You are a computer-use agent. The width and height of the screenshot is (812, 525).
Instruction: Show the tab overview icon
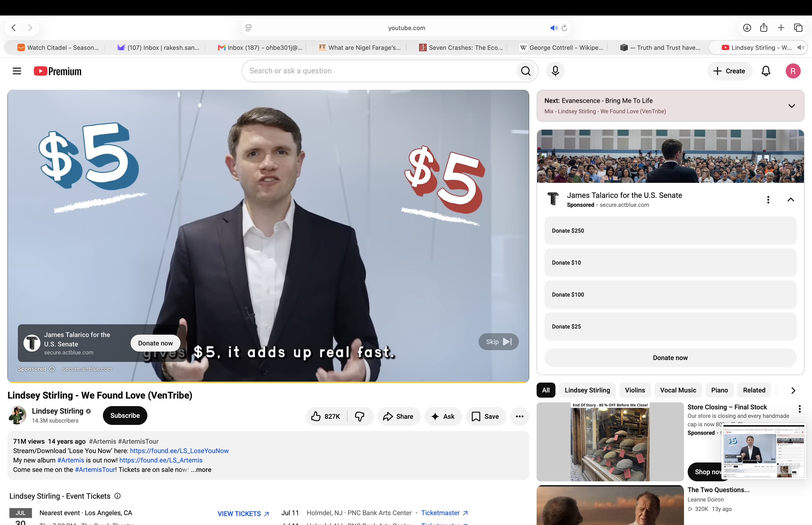[x=798, y=28]
